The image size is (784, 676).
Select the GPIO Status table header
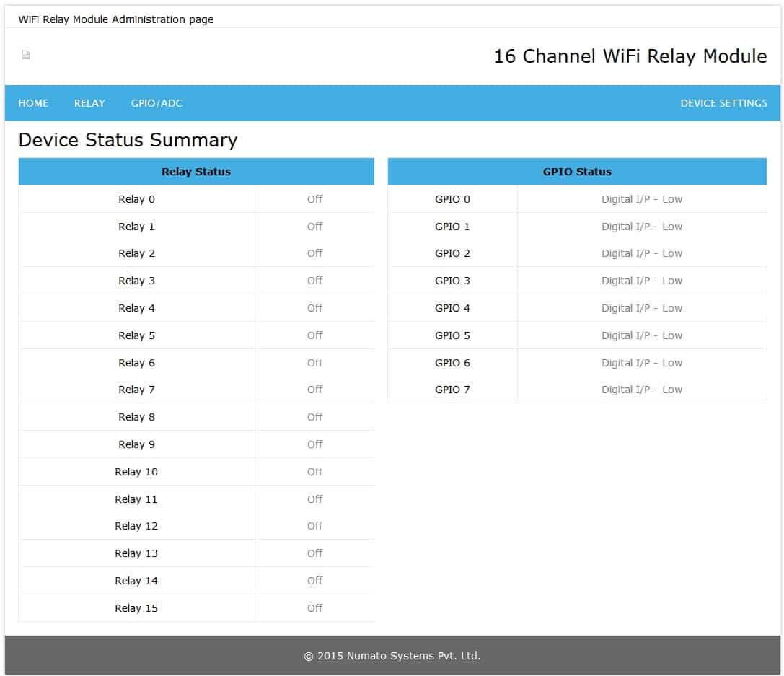pos(577,172)
